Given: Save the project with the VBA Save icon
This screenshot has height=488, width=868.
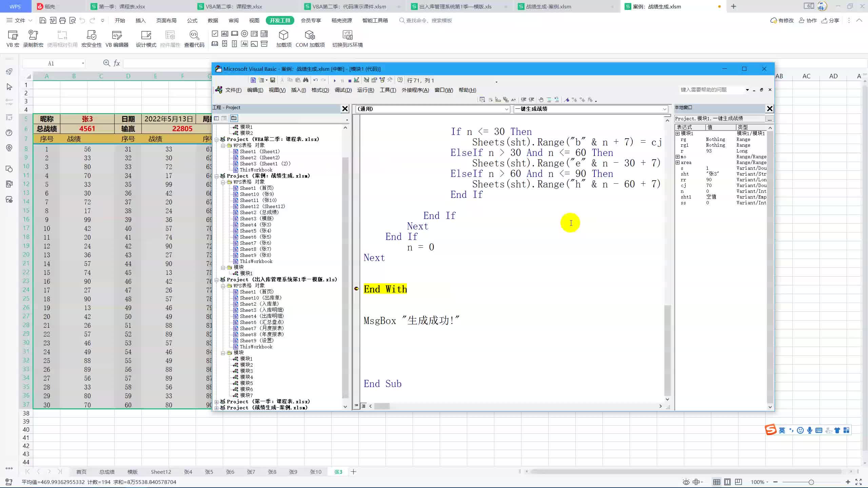Looking at the screenshot, I should tap(272, 80).
